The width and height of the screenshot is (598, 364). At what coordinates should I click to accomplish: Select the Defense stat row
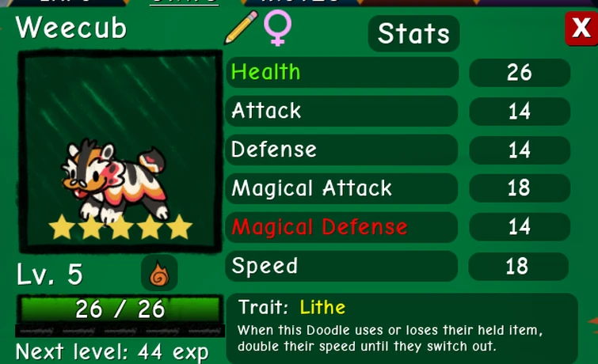point(342,150)
